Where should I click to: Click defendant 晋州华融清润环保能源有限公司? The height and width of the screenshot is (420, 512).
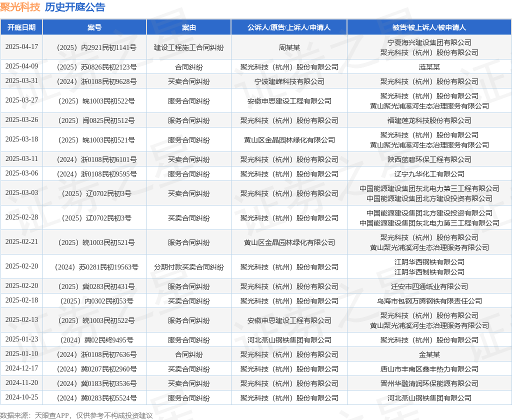[429, 383]
